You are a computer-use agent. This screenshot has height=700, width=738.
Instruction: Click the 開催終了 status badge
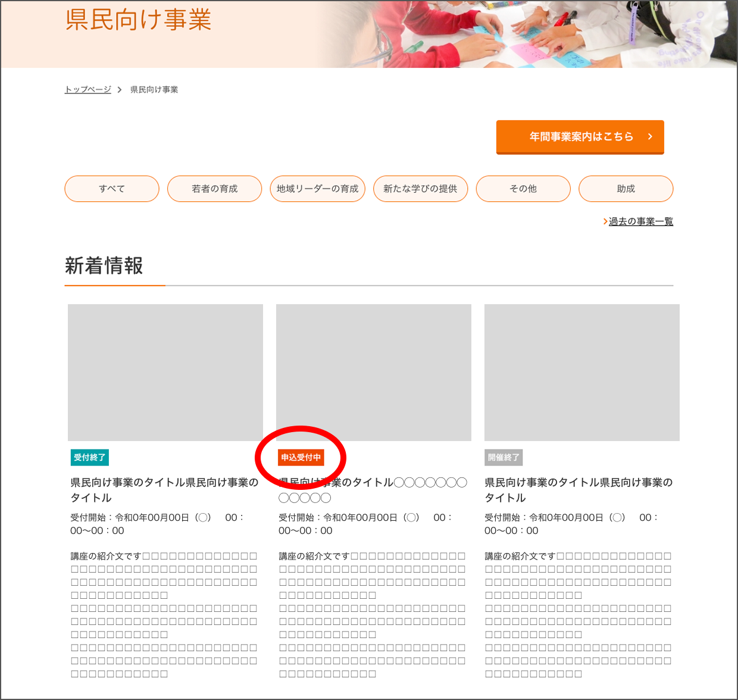click(503, 457)
